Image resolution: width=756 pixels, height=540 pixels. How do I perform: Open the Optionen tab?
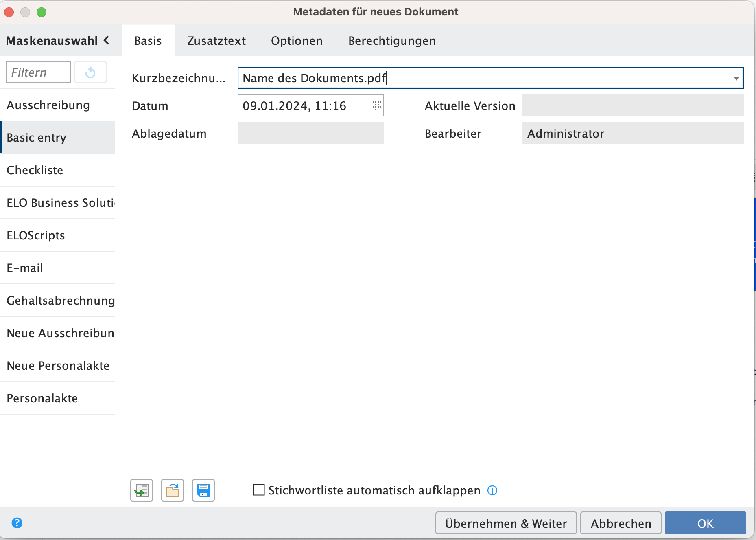point(297,41)
